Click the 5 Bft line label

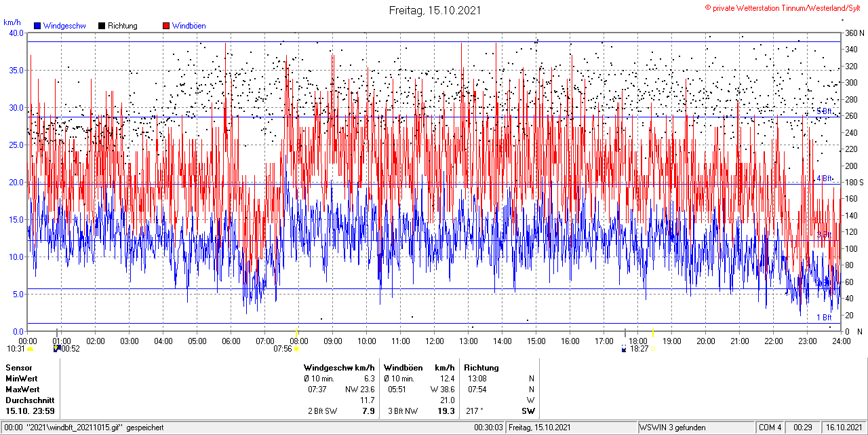tap(824, 111)
